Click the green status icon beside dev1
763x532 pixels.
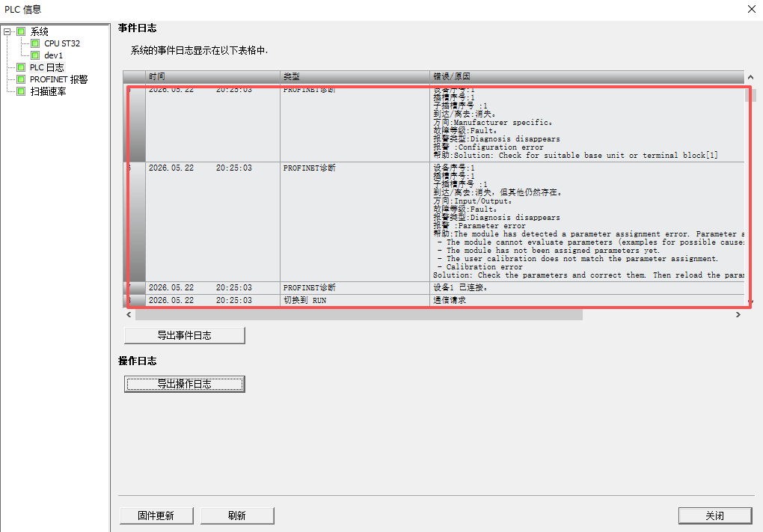[35, 55]
